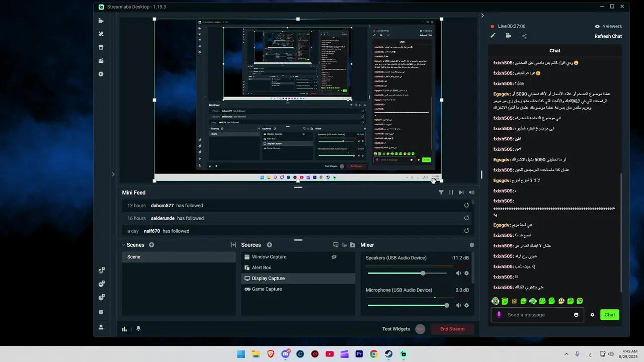Mute the Speakers (USB Audio Device)
The image size is (644, 362).
coord(458,273)
